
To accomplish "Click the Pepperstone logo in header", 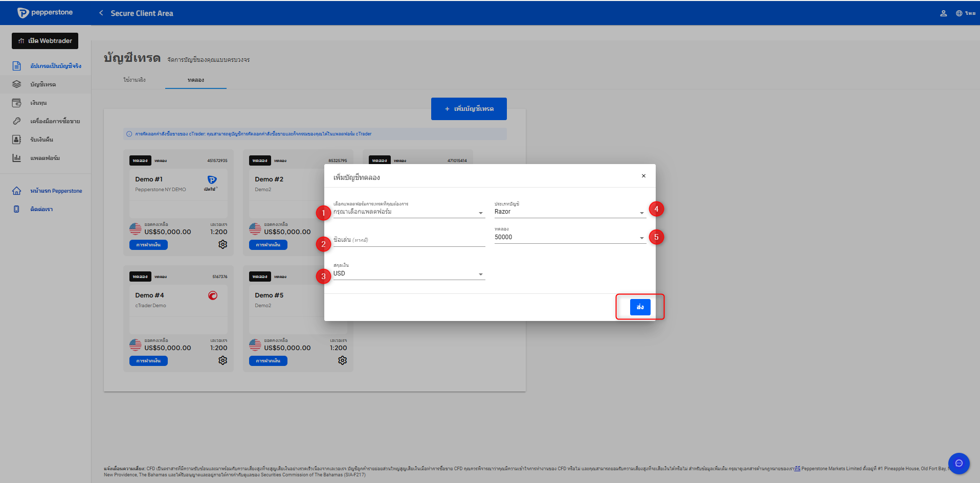I will pos(45,13).
